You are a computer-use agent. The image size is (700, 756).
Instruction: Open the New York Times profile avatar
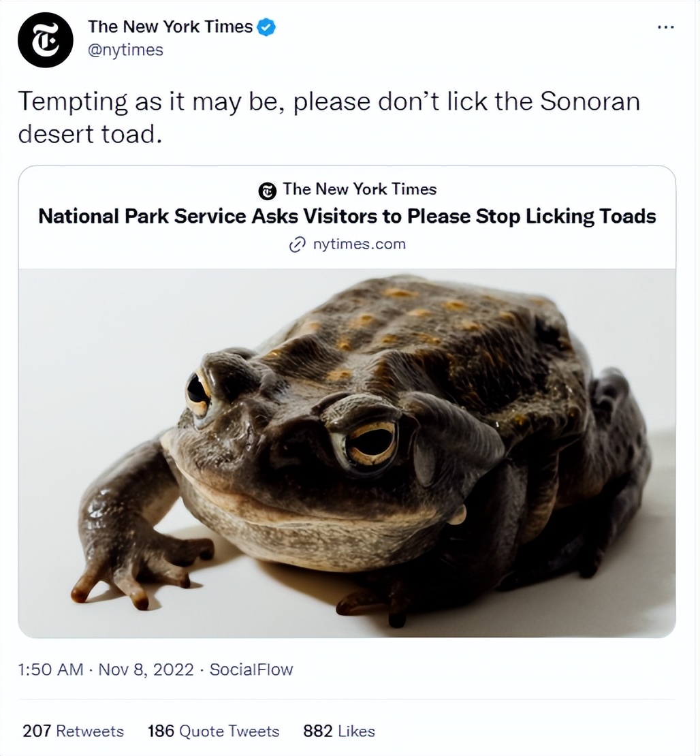click(45, 40)
